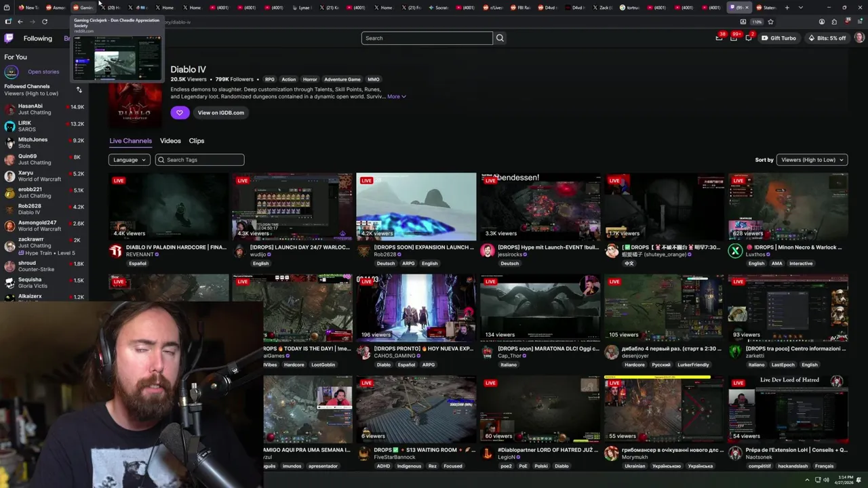Viewport: 868px width, 488px height.
Task: Open the browser extensions icon
Action: pos(834,22)
